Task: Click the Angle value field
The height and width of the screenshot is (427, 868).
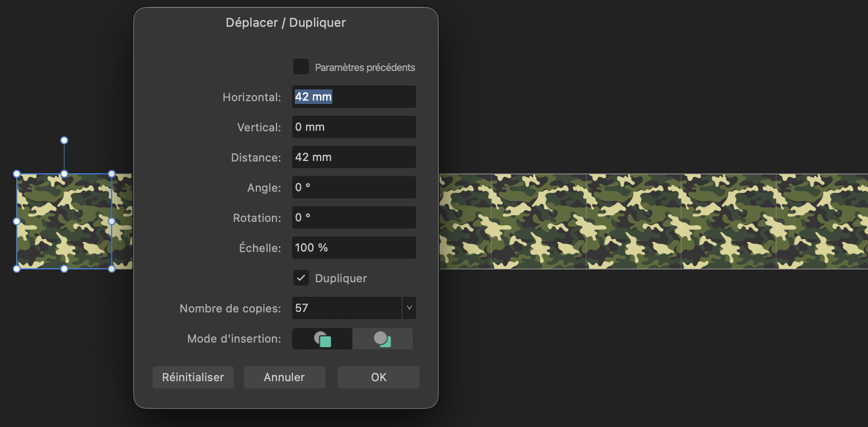Action: pyautogui.click(x=354, y=187)
